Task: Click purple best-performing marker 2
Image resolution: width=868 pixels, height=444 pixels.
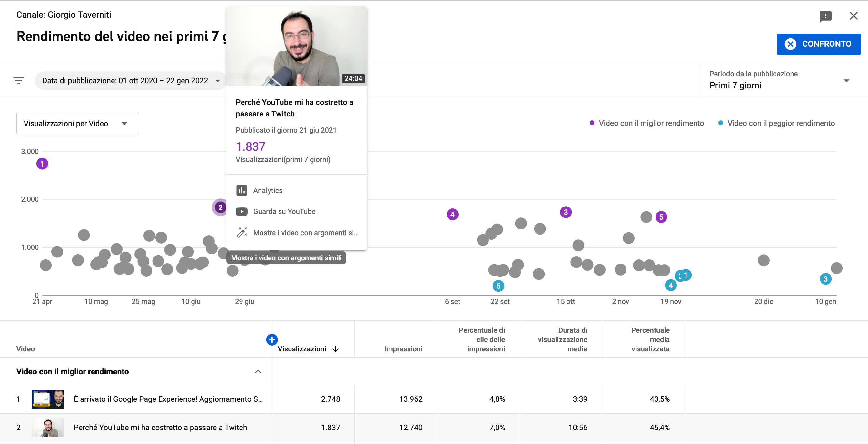Action: click(220, 207)
